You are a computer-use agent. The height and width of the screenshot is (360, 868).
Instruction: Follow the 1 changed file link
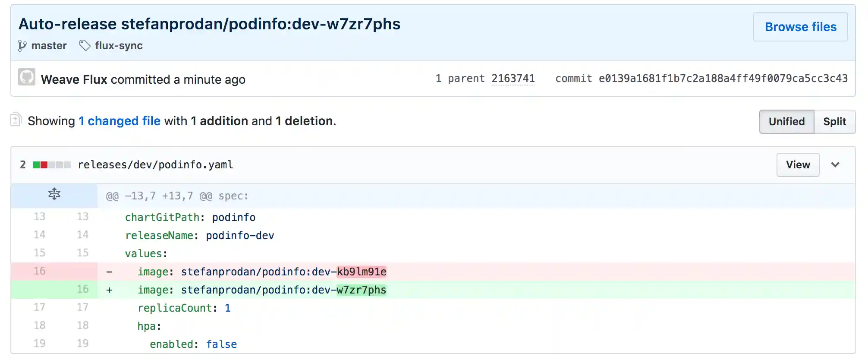pyautogui.click(x=120, y=121)
